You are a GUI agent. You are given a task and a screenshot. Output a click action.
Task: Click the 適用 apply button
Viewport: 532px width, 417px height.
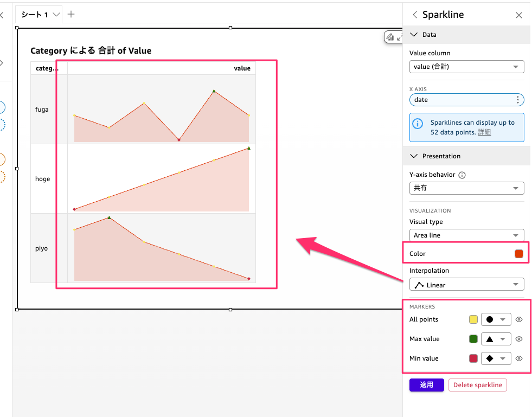tap(426, 385)
